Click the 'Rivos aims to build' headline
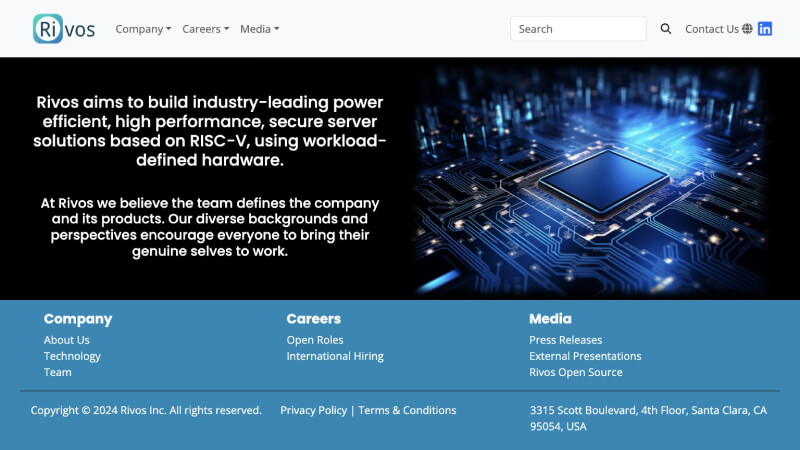Viewport: 800px width, 450px height. pyautogui.click(x=210, y=131)
